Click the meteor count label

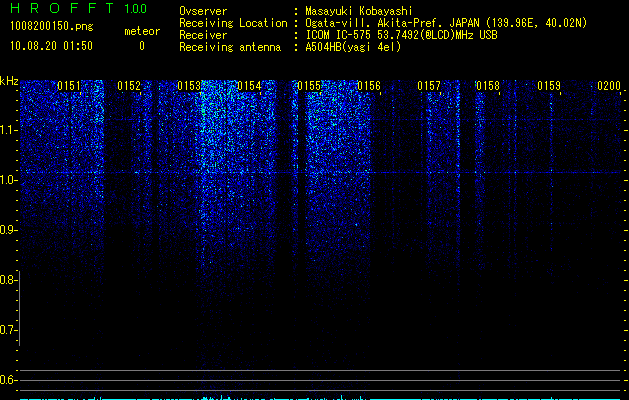point(142,31)
